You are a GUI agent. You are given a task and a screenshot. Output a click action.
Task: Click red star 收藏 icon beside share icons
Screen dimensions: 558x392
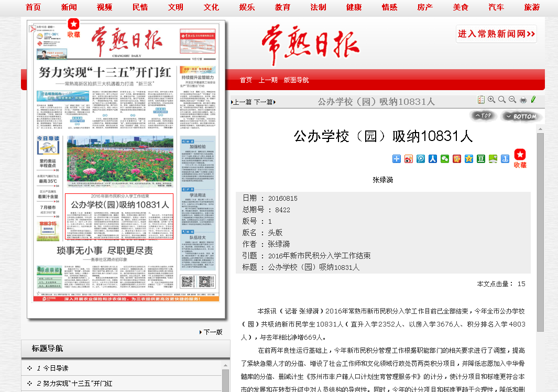(x=520, y=158)
